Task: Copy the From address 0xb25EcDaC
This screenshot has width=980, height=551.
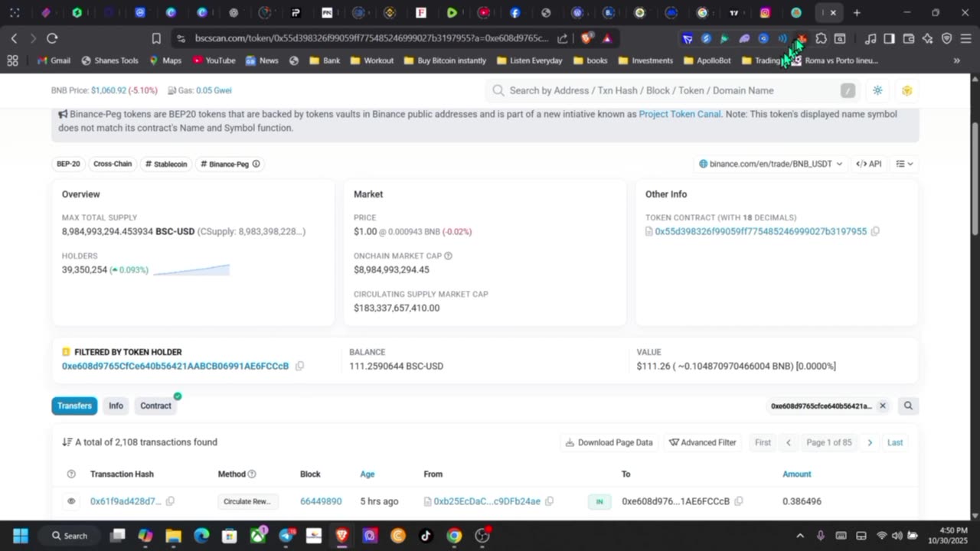Action: [550, 501]
